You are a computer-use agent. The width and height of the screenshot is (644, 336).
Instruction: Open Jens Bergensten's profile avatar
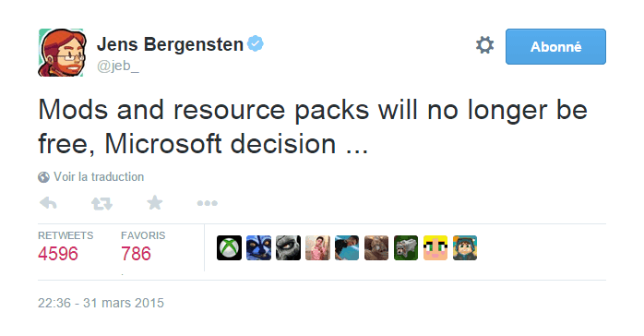(x=63, y=53)
